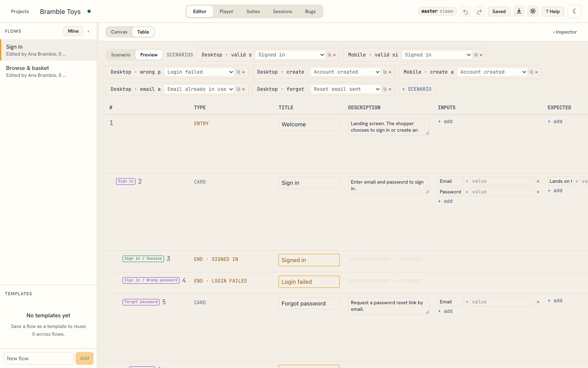Viewport: 588px width, 368px height.
Task: Duplicate the Desktop forgot password scenario
Action: pos(385,89)
